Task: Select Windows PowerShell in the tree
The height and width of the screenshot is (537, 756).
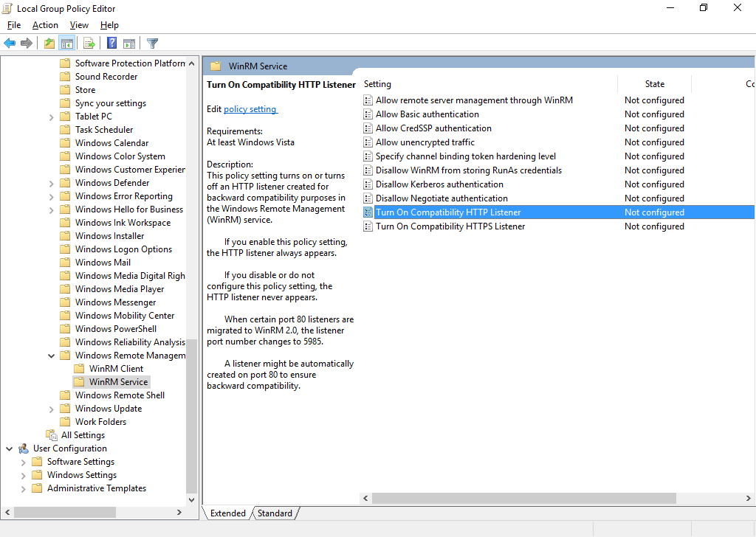Action: (x=116, y=329)
